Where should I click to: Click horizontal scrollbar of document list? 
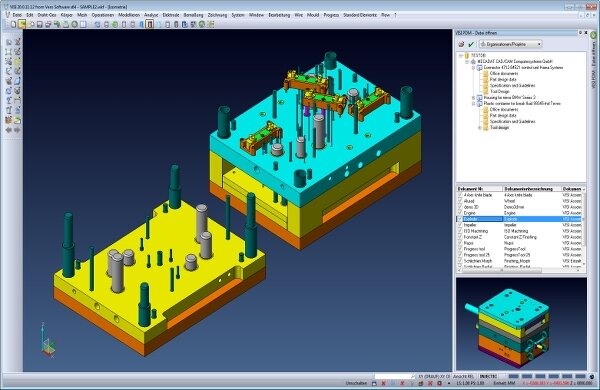point(501,270)
